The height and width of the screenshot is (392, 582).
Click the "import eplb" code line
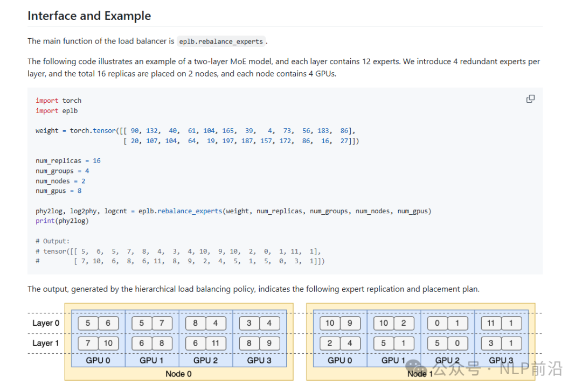coord(54,110)
